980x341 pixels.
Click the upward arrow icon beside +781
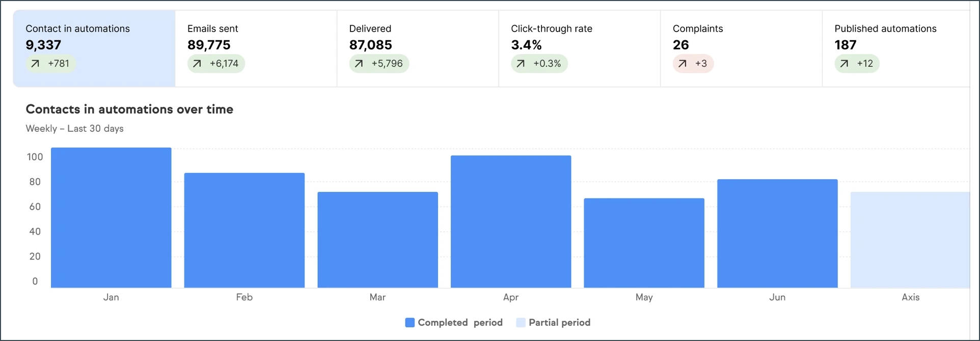(35, 64)
